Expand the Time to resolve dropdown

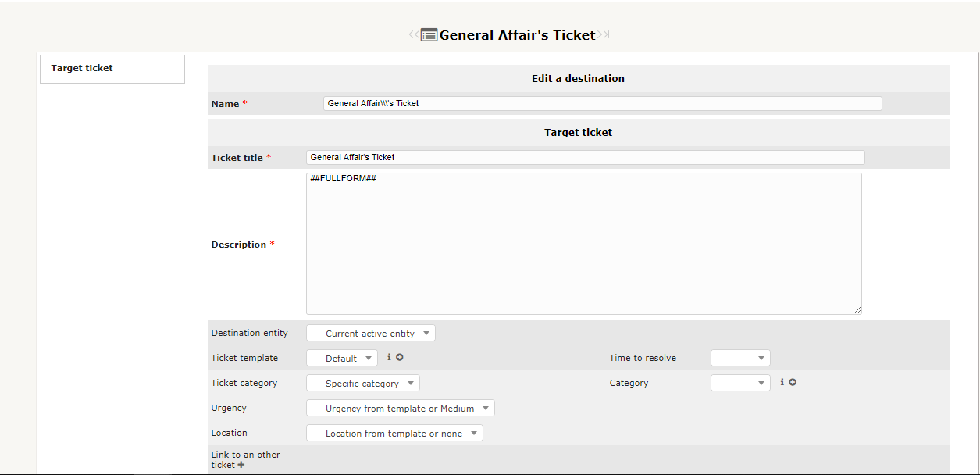click(x=740, y=357)
